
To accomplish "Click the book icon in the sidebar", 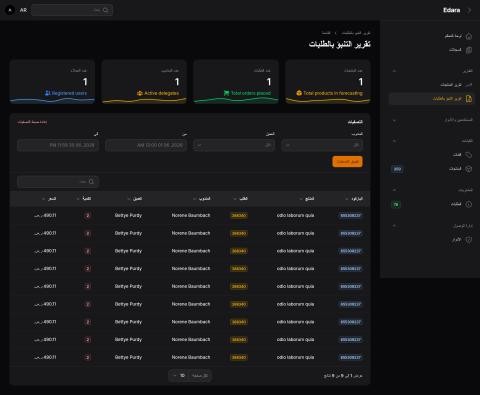I will [x=469, y=50].
